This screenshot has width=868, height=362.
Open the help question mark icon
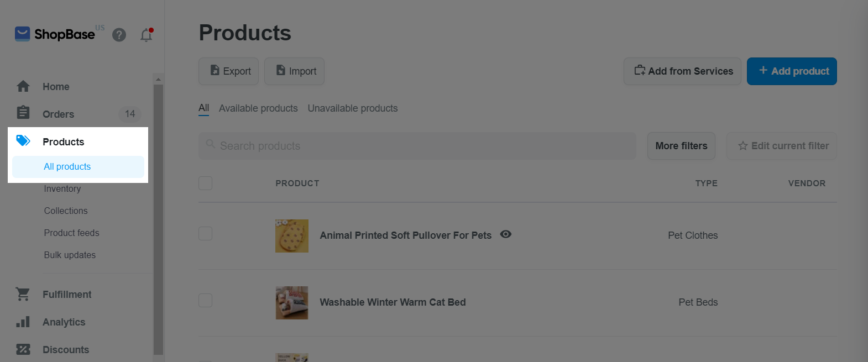click(x=119, y=35)
